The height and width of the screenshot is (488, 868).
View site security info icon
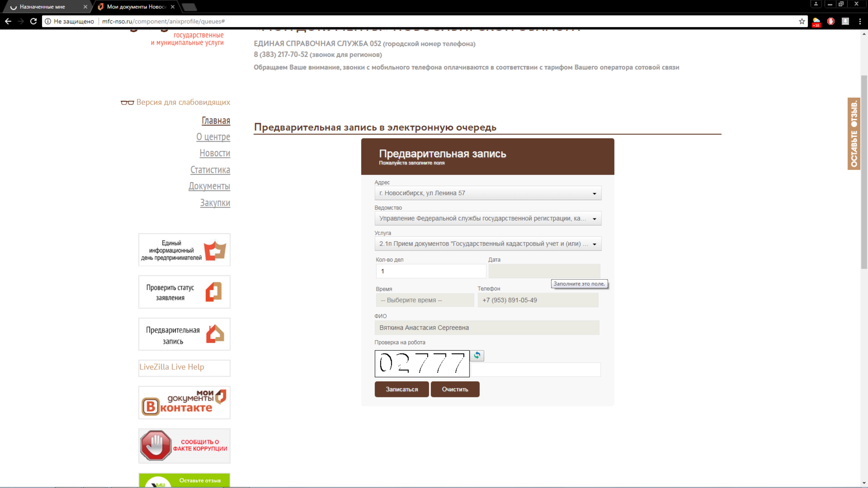pyautogui.click(x=48, y=21)
